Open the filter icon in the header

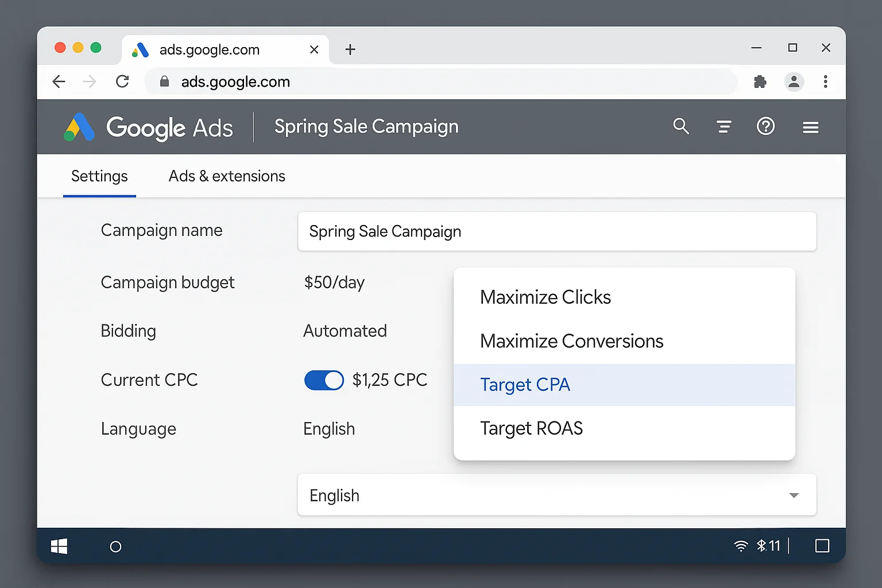coord(724,126)
